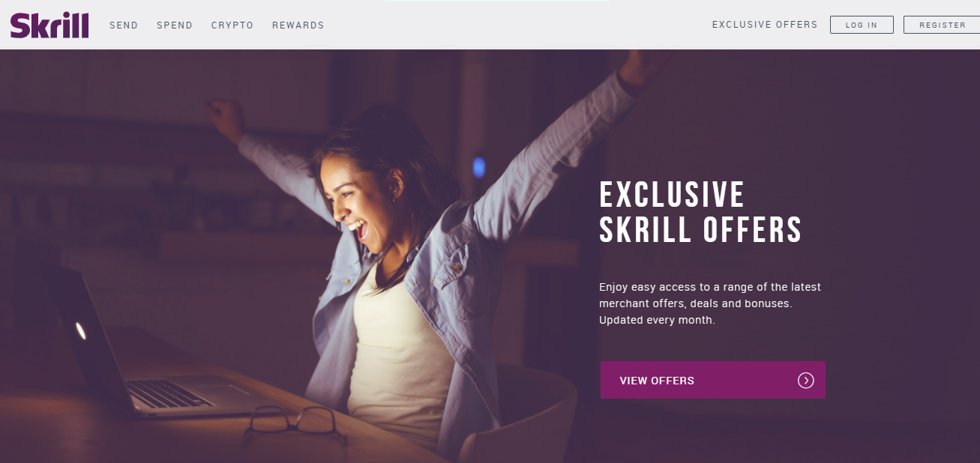Click the REGISTER button
The image size is (980, 463).
click(942, 25)
